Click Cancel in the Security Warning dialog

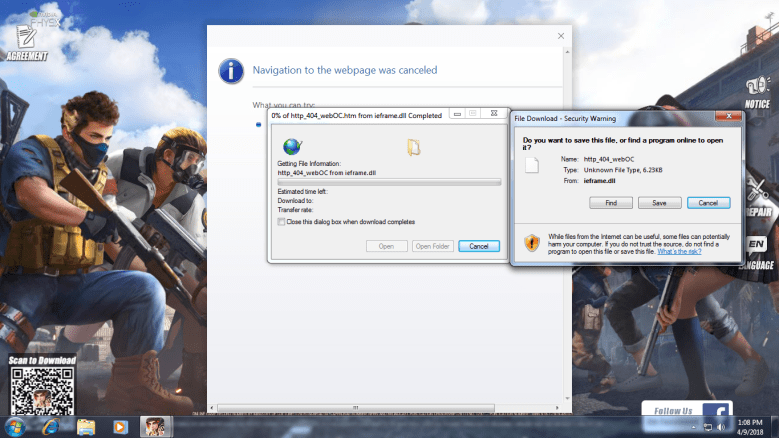click(x=708, y=203)
